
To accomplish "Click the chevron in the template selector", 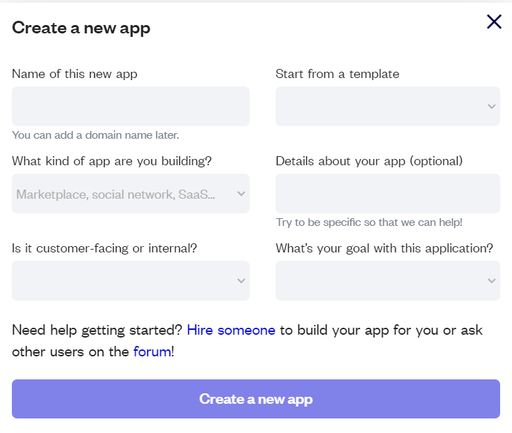I will (491, 107).
